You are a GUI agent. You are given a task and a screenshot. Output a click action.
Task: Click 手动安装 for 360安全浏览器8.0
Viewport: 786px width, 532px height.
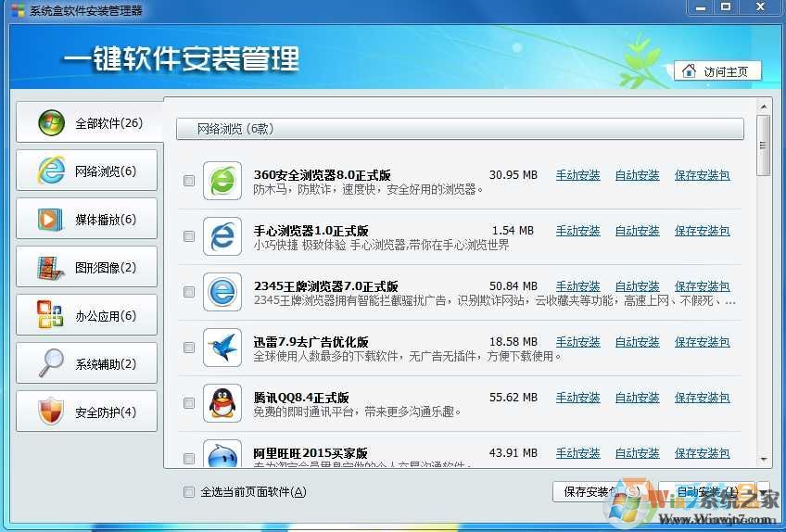click(578, 175)
